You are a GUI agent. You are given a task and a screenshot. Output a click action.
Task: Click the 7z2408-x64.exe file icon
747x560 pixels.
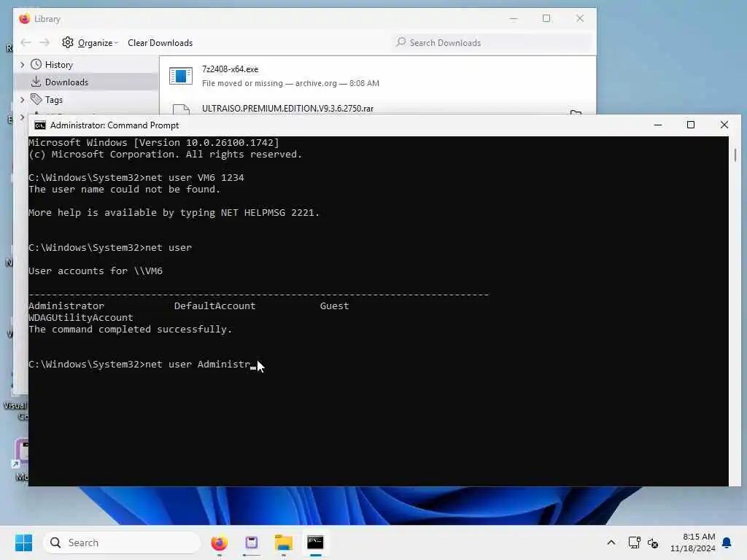(181, 76)
